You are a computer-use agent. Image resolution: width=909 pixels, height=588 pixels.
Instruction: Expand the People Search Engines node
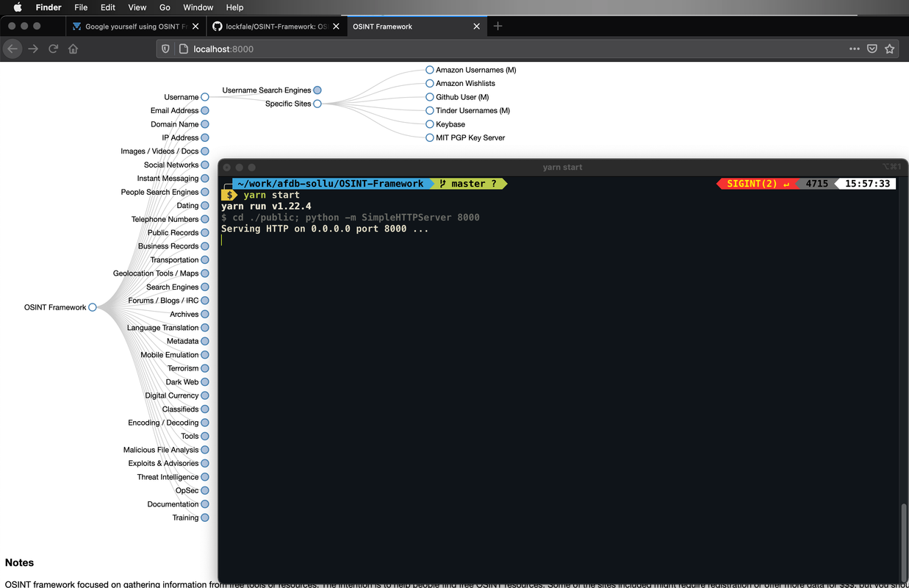point(205,192)
